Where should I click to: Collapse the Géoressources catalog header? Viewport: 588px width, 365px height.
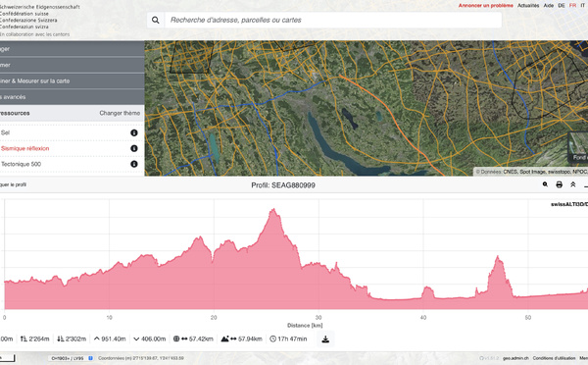click(x=15, y=113)
